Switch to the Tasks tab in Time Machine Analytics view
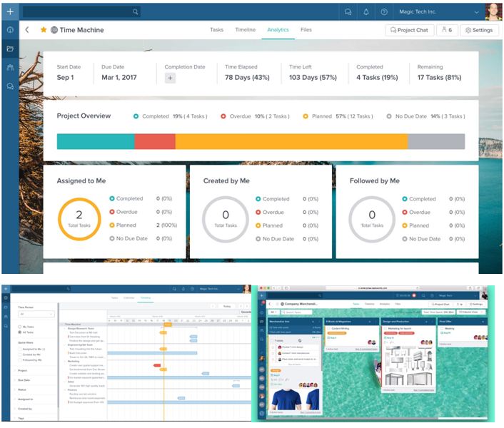This screenshot has height=428, width=504. [x=216, y=30]
